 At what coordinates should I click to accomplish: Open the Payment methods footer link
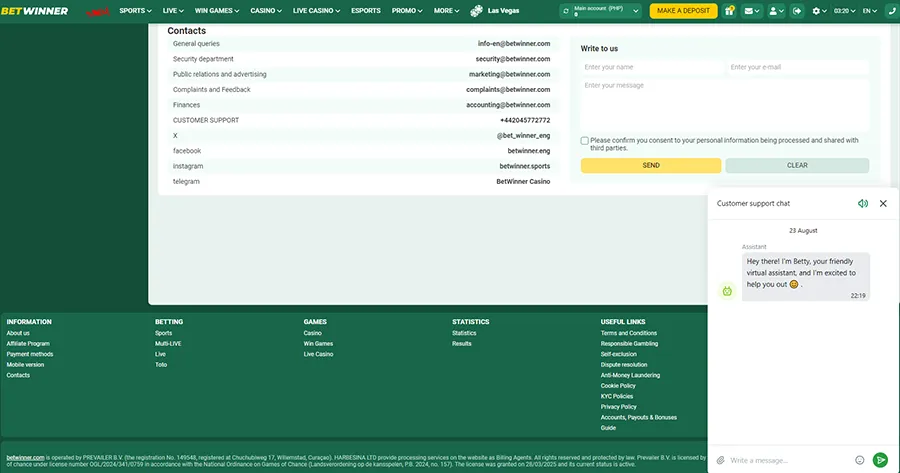pyautogui.click(x=30, y=354)
